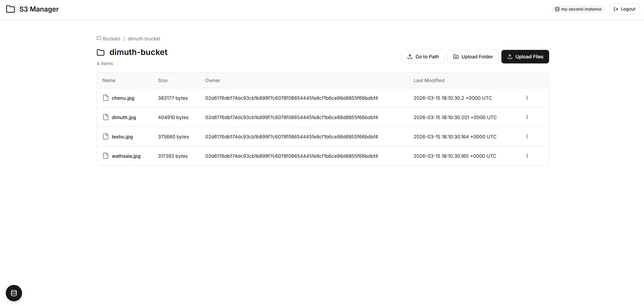
Task: Open the actions menu for teshu.jpg
Action: coord(527,136)
